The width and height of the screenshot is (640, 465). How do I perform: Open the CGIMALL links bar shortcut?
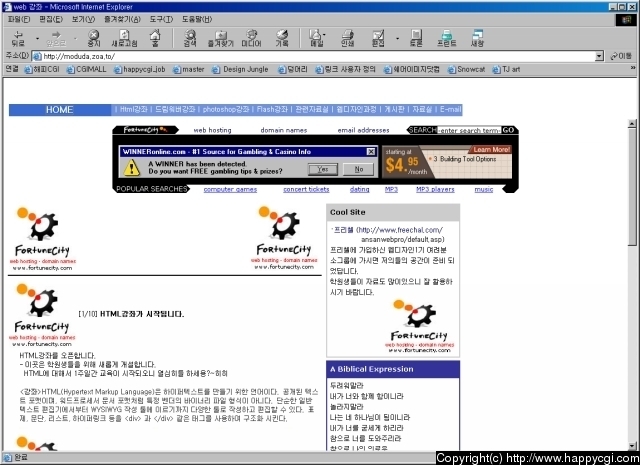point(87,69)
